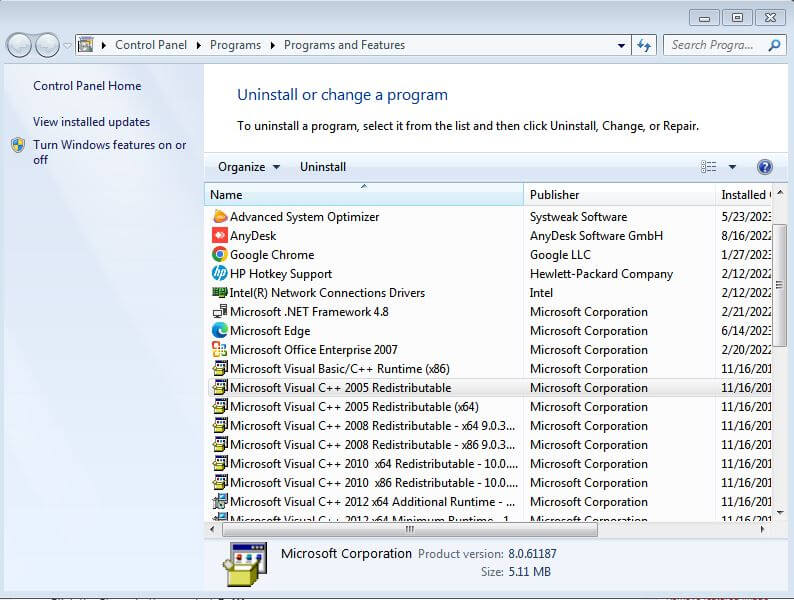Open help with the question mark icon
The image size is (794, 600).
click(765, 167)
